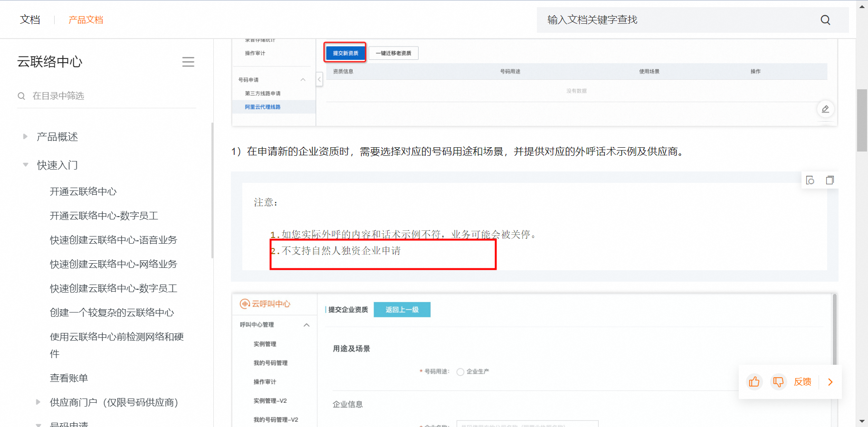The width and height of the screenshot is (868, 427).
Task: Click the pencil edit icon on the page
Action: (825, 109)
